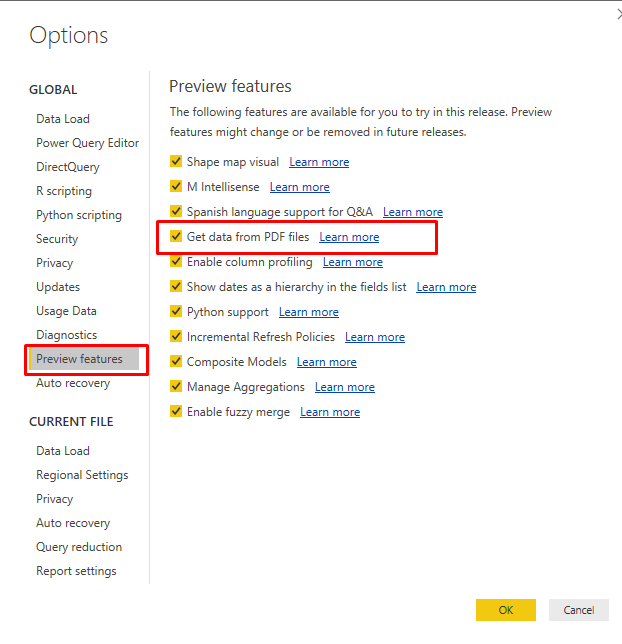Screen dimensions: 622x644
Task: Click Learn more beside Incremental Refresh Policies
Action: (375, 337)
